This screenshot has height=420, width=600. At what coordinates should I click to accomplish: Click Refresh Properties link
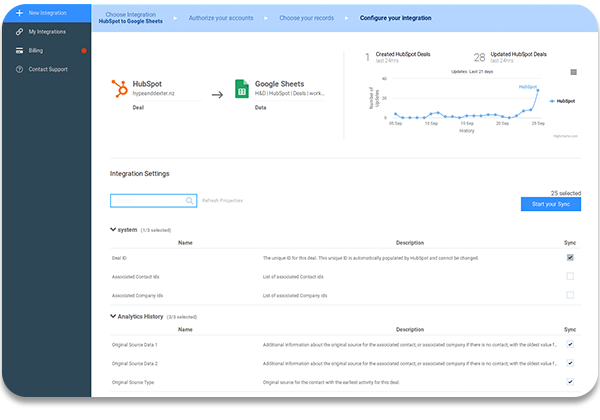[222, 200]
